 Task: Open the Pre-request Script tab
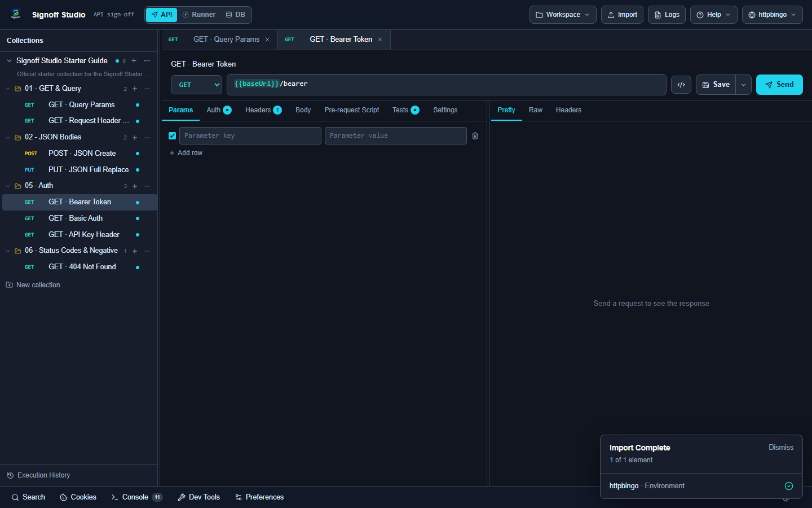352,110
